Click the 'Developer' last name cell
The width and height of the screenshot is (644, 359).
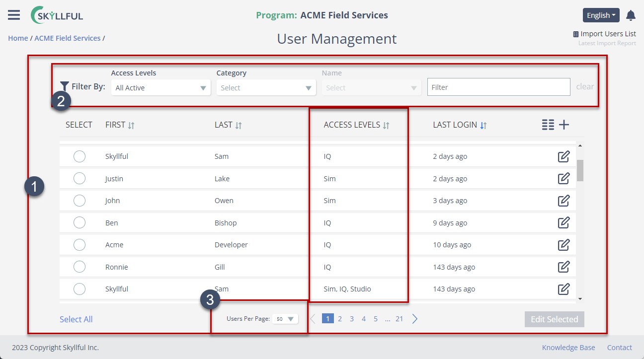click(231, 245)
